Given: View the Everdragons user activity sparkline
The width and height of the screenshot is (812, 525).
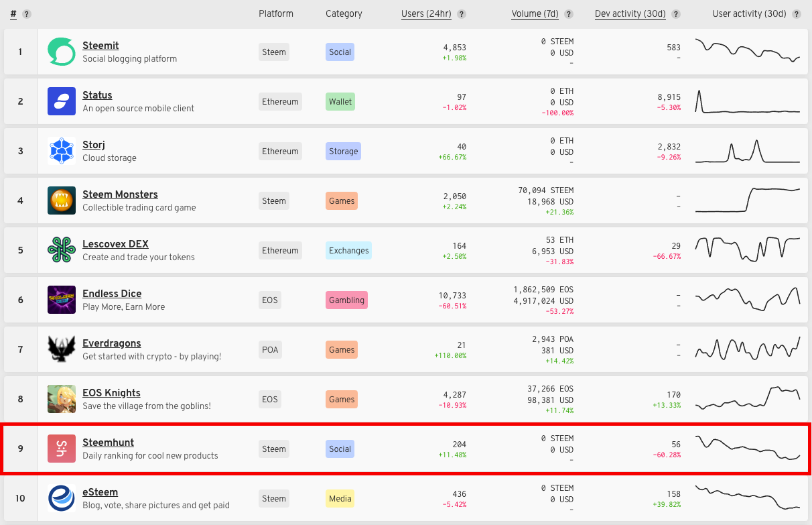Looking at the screenshot, I should pos(748,349).
